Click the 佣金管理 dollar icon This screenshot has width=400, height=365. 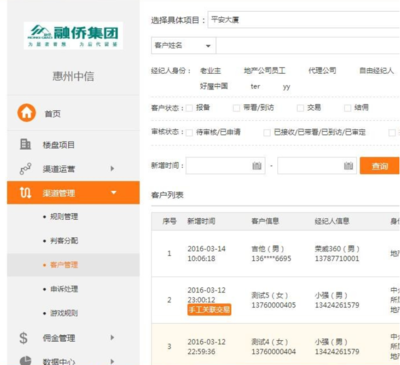(x=23, y=338)
